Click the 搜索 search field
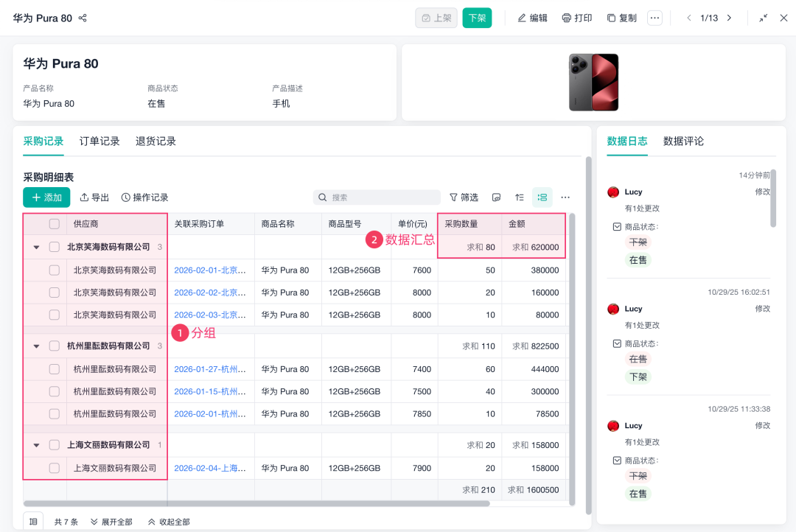 tap(377, 197)
